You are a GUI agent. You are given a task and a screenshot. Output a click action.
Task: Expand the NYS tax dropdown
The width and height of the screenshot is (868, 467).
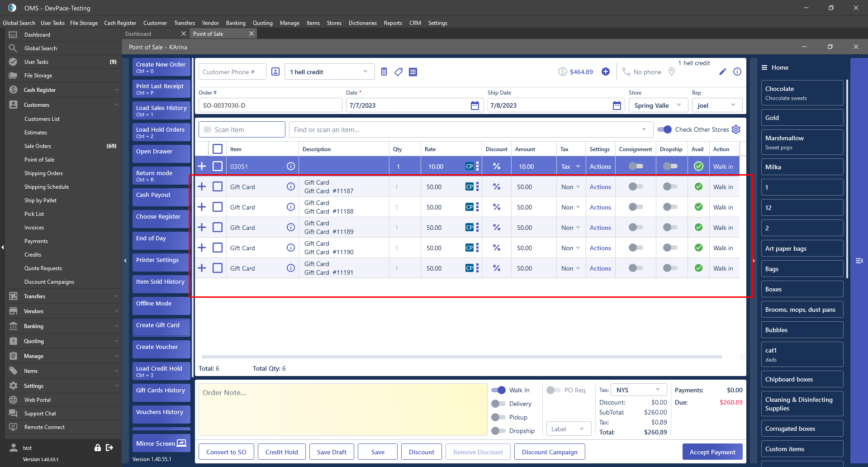click(639, 390)
